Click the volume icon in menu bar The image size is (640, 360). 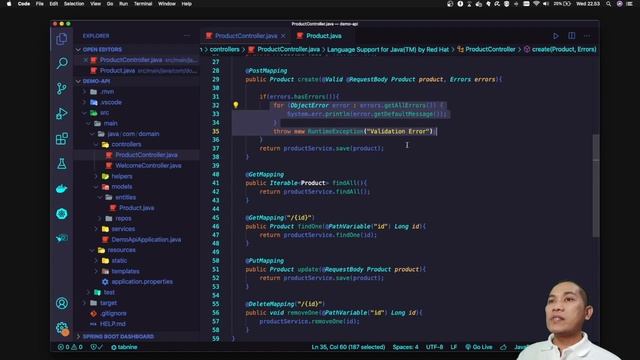546,4
